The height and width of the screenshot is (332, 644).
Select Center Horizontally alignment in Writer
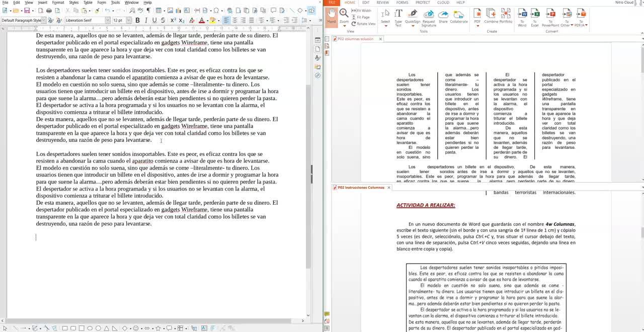(x=235, y=20)
